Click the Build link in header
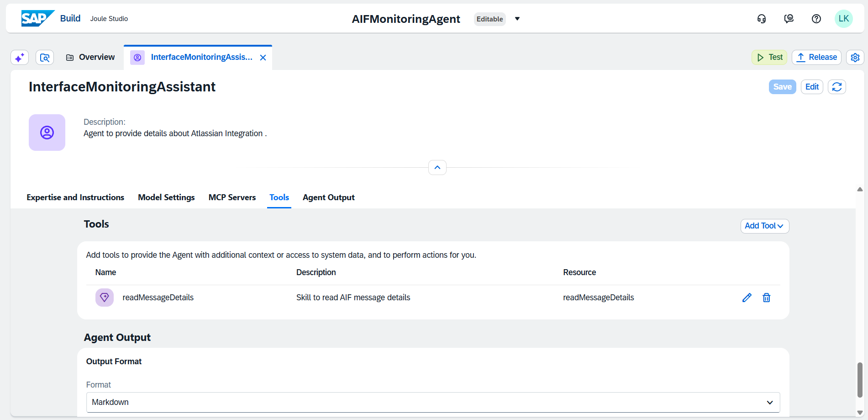Image resolution: width=868 pixels, height=420 pixels. (x=70, y=18)
